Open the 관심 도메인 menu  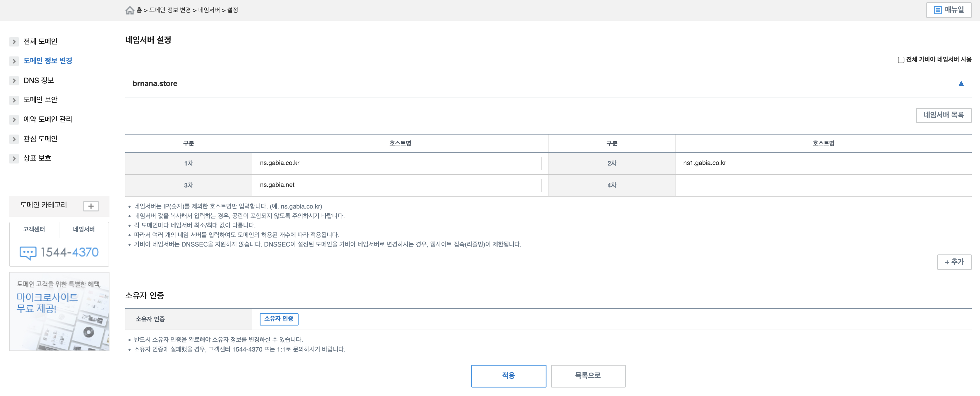(40, 139)
